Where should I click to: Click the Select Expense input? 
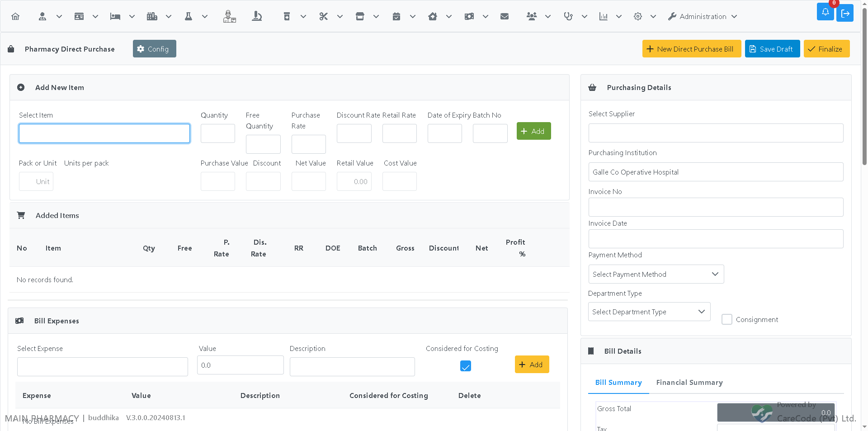(103, 367)
